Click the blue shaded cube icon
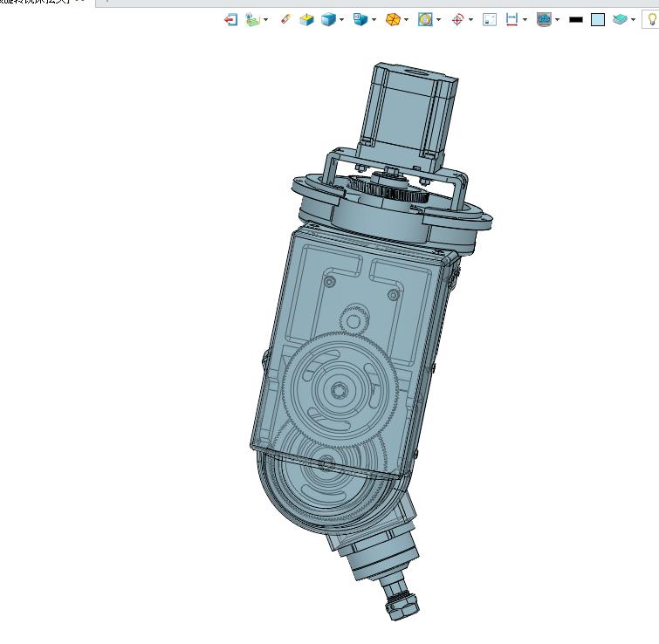The height and width of the screenshot is (644, 659). pyautogui.click(x=328, y=19)
